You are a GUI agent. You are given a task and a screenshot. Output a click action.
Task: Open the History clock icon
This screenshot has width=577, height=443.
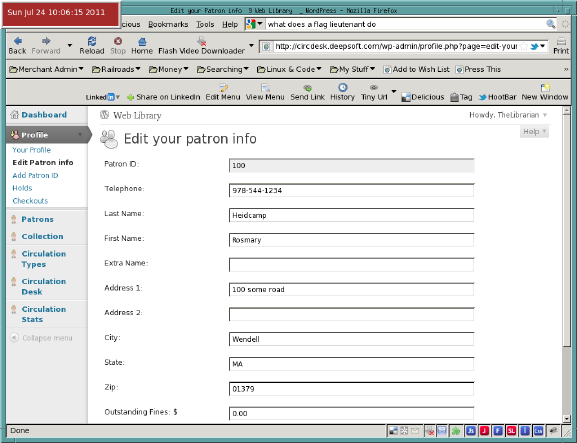coord(343,88)
